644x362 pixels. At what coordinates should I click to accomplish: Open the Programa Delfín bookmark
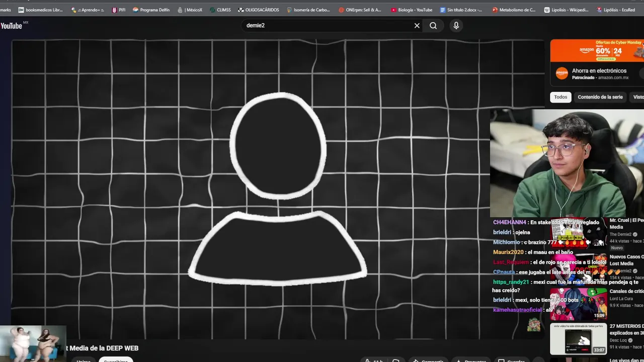point(151,10)
